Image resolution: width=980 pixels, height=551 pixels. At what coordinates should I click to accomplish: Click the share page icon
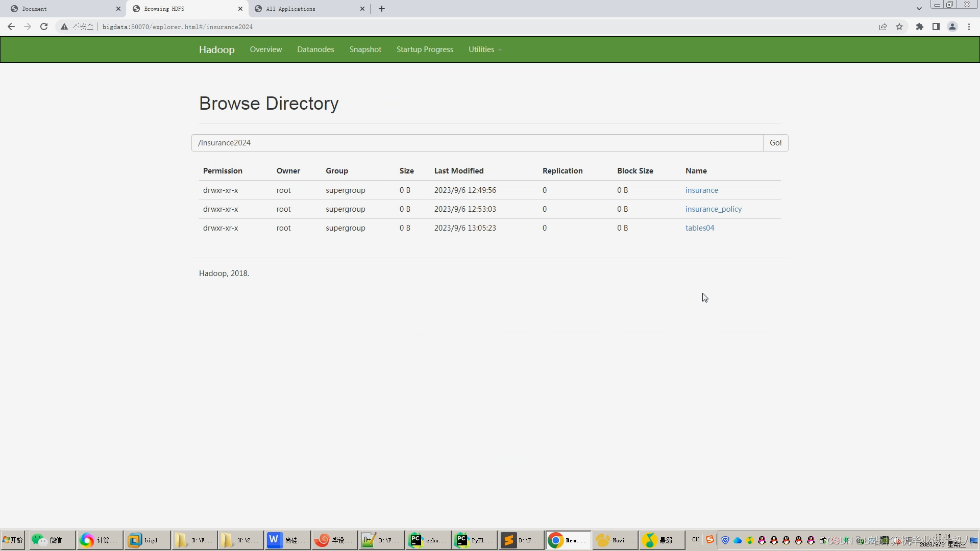[883, 27]
